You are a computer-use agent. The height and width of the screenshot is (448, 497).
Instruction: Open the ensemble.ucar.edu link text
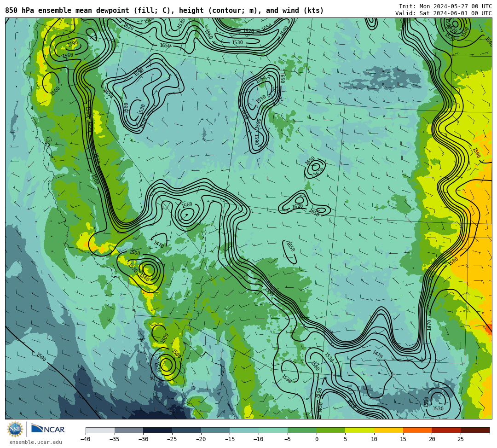pyautogui.click(x=35, y=442)
